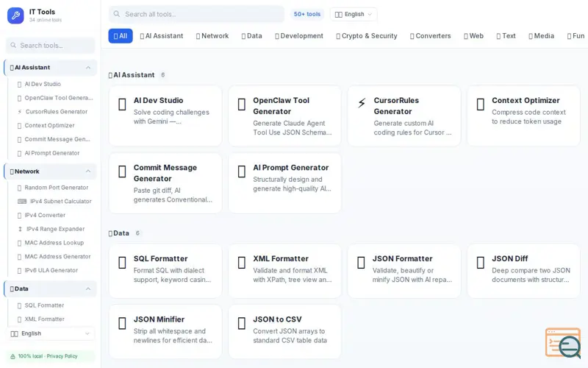Open Commit Message Generator in sidebar
The width and height of the screenshot is (588, 368).
pyautogui.click(x=51, y=139)
